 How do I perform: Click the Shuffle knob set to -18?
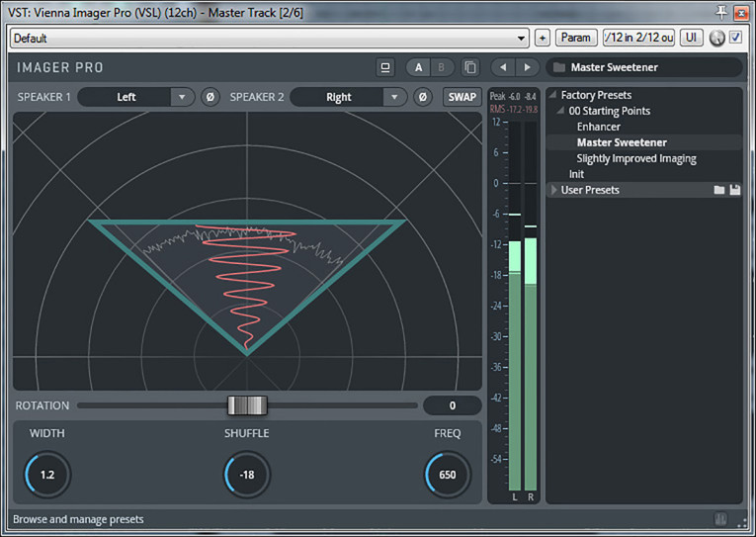click(247, 475)
